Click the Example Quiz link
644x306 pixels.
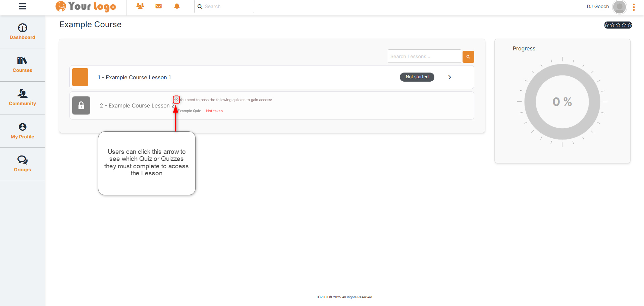click(x=189, y=111)
